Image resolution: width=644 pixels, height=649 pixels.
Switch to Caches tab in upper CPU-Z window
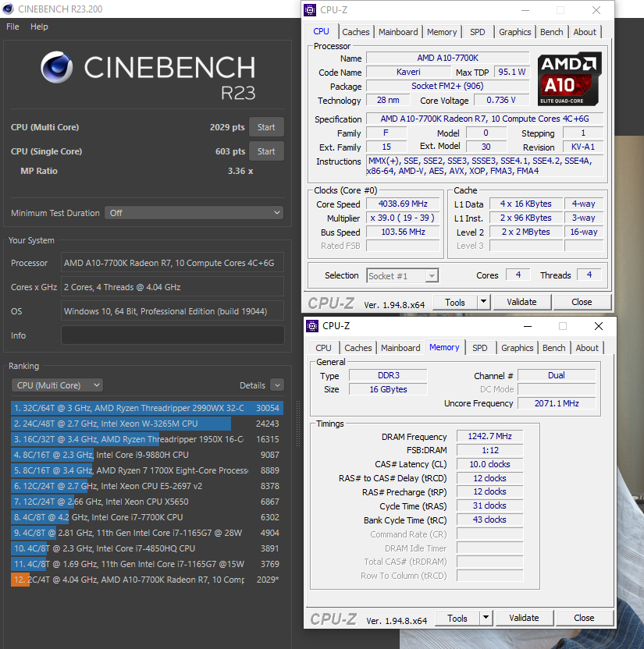(356, 32)
